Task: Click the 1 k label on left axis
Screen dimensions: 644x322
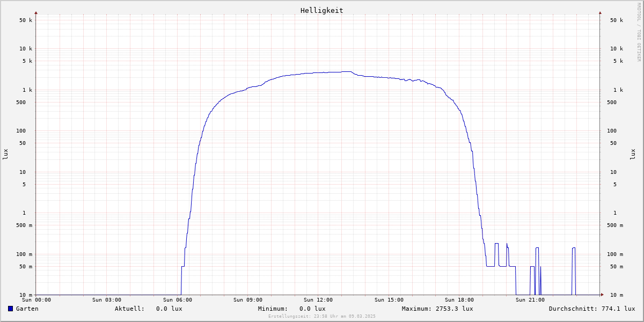Action: [27, 90]
